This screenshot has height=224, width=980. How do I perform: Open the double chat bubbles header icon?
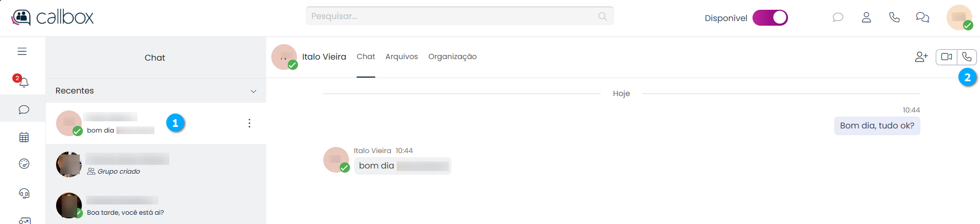(x=922, y=17)
